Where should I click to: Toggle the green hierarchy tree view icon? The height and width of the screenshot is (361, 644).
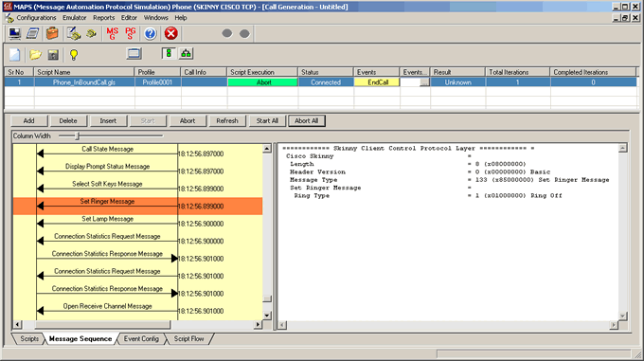pos(186,53)
